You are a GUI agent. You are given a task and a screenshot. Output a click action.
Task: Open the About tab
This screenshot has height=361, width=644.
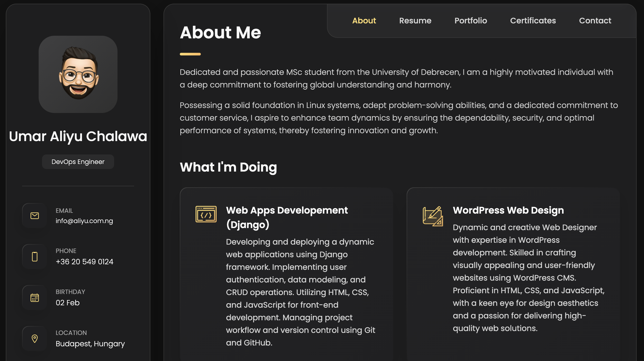point(364,20)
